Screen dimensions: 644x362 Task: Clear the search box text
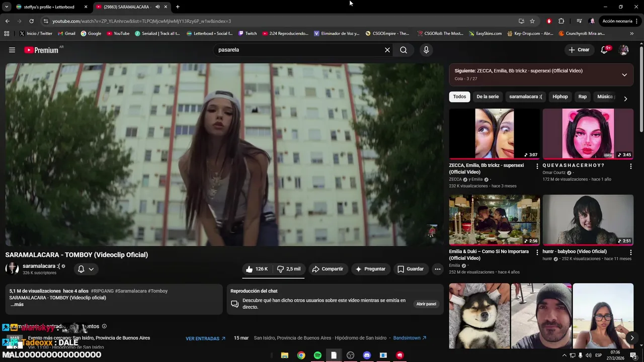[387, 50]
